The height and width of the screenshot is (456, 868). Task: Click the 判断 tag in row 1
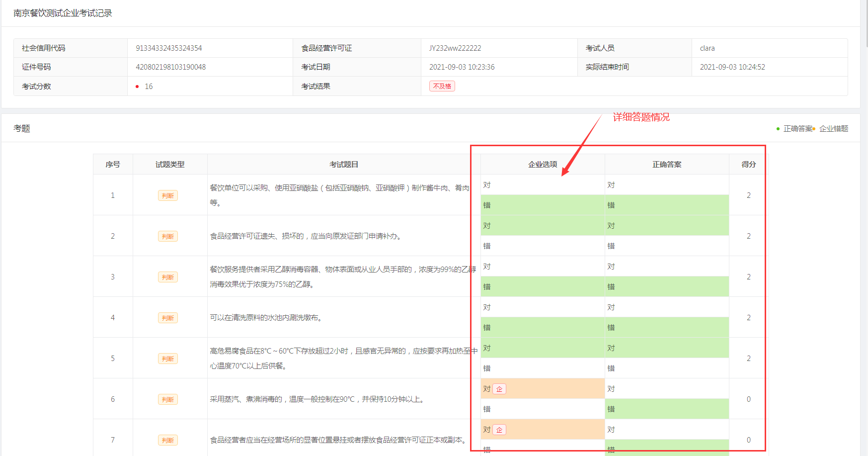tap(168, 195)
